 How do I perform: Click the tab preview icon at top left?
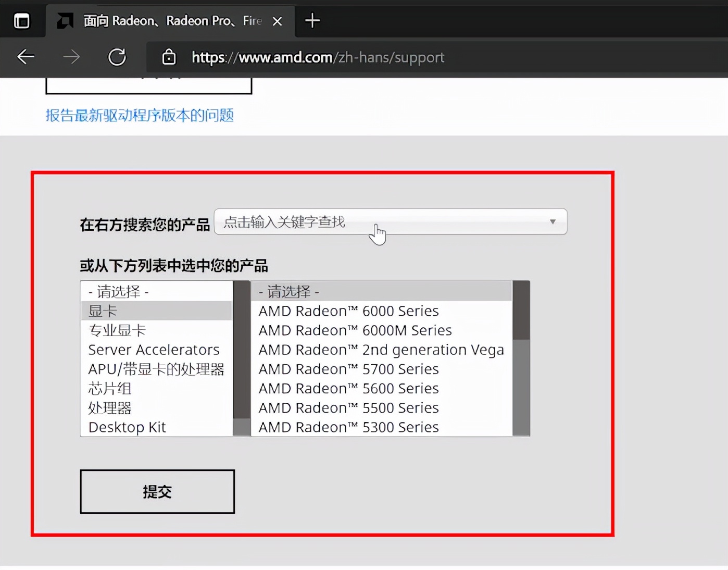[21, 21]
